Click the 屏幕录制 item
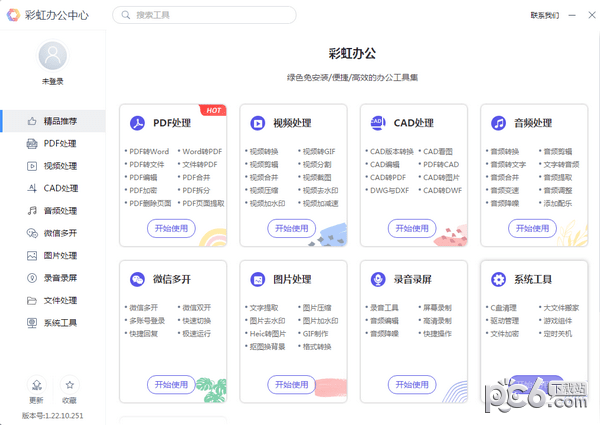 point(437,308)
